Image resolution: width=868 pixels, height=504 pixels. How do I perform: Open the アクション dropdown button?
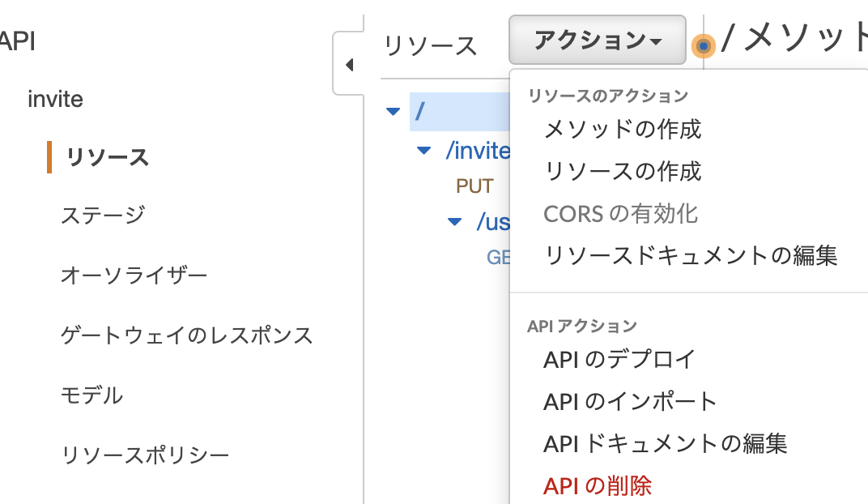[x=598, y=40]
